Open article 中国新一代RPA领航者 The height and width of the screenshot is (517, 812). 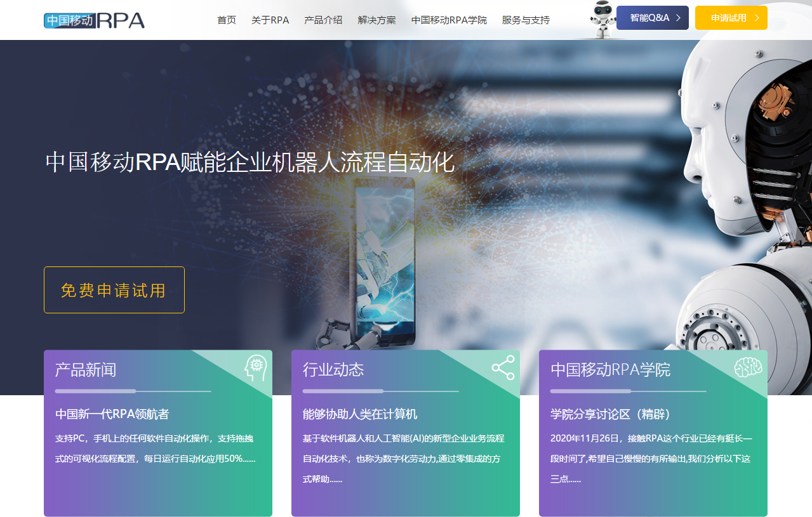[x=112, y=414]
